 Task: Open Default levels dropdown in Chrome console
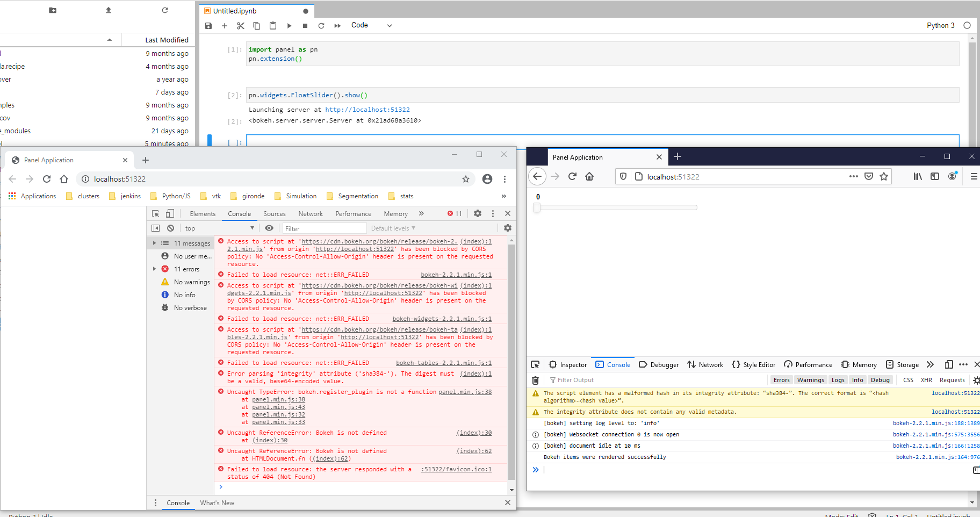[393, 228]
